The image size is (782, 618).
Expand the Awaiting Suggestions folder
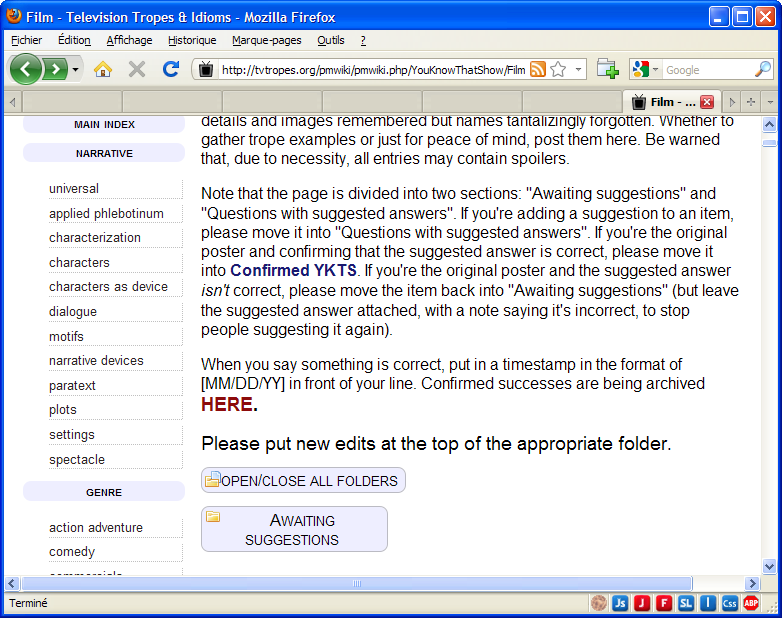293,529
